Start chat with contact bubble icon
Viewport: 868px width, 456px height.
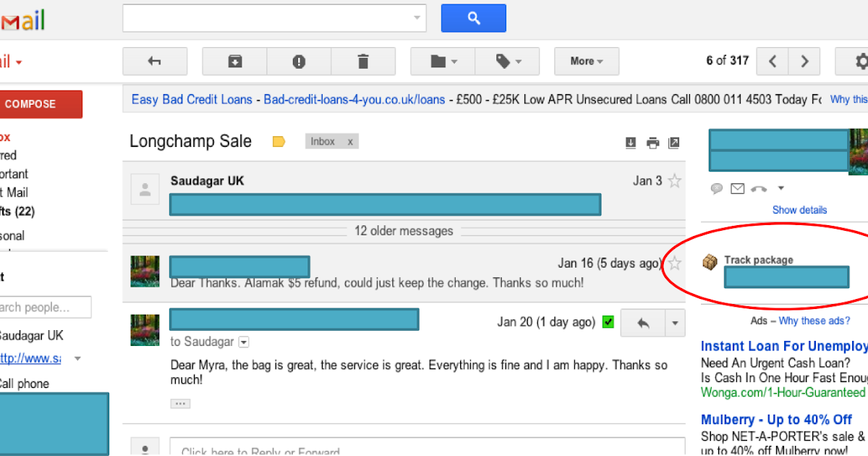tap(717, 189)
